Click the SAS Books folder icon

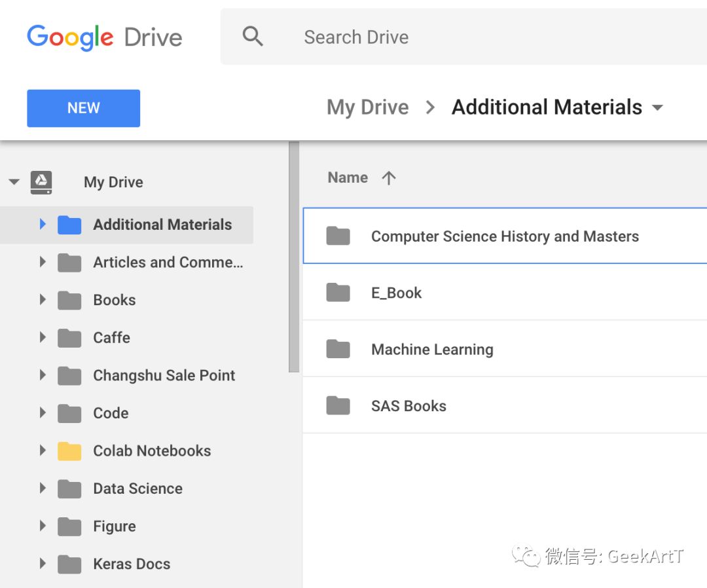click(338, 406)
